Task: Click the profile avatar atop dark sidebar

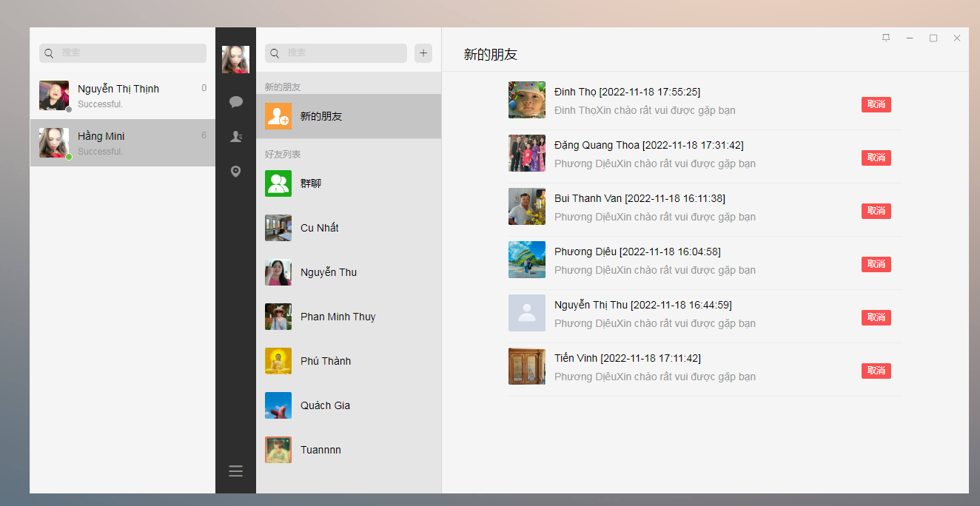Action: pyautogui.click(x=235, y=59)
